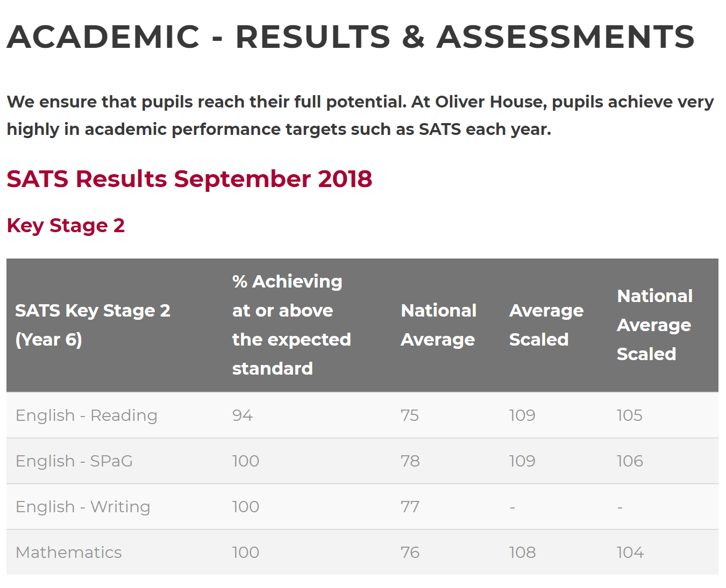
Task: Select SPaG's national average value 78
Action: point(410,461)
